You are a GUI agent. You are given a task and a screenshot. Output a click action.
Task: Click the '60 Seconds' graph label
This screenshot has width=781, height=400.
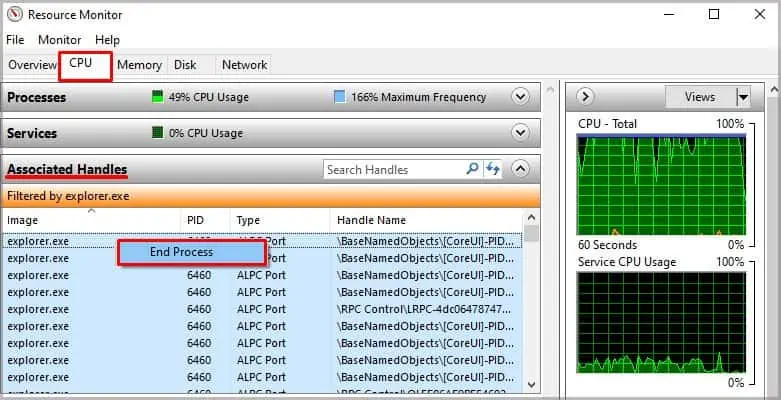point(607,245)
